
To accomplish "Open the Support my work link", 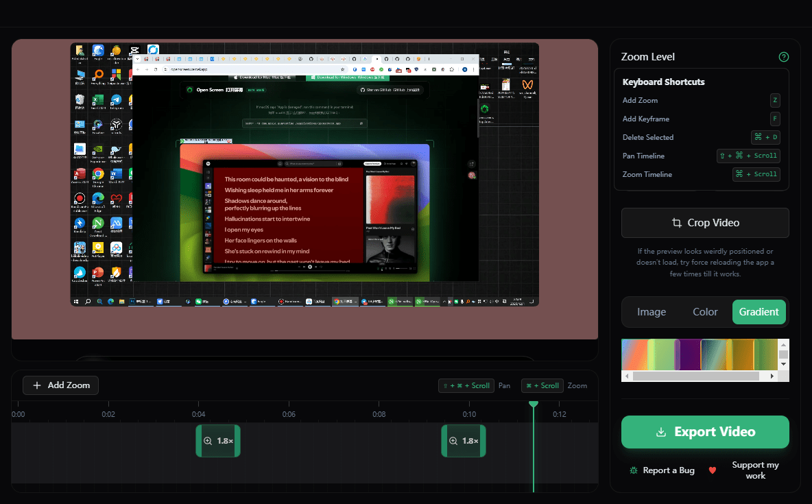I will (755, 470).
